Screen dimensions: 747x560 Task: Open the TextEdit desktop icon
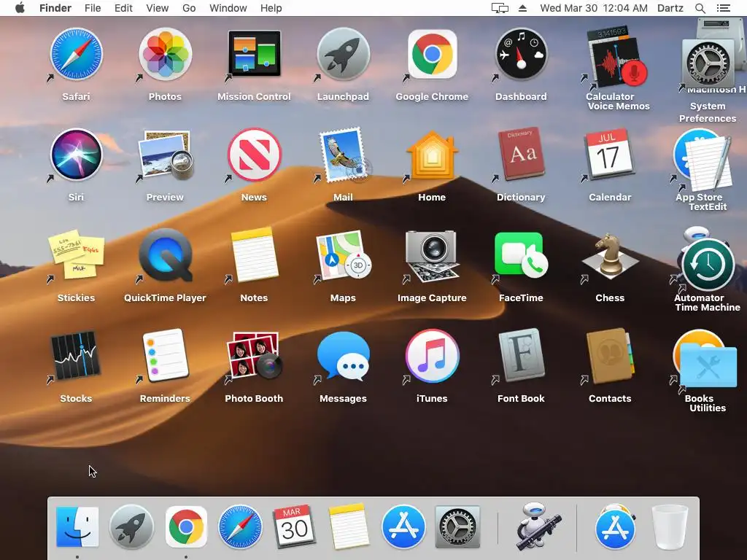(708, 164)
